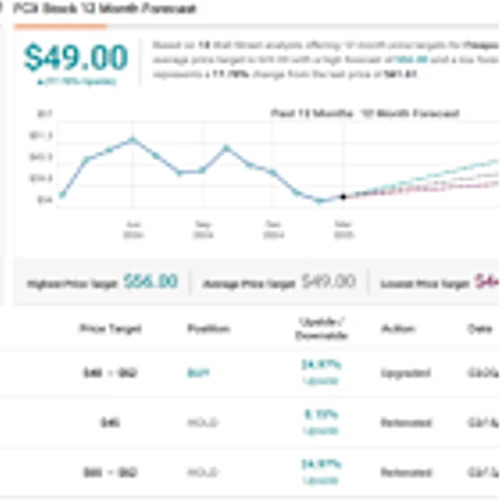The width and height of the screenshot is (500, 500).
Task: Click the Buy rating in first row
Action: coord(199,373)
